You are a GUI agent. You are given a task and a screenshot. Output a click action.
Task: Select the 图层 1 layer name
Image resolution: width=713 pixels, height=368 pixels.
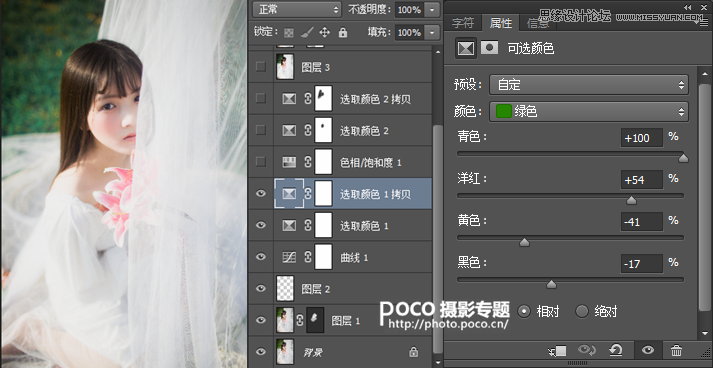[x=346, y=321]
